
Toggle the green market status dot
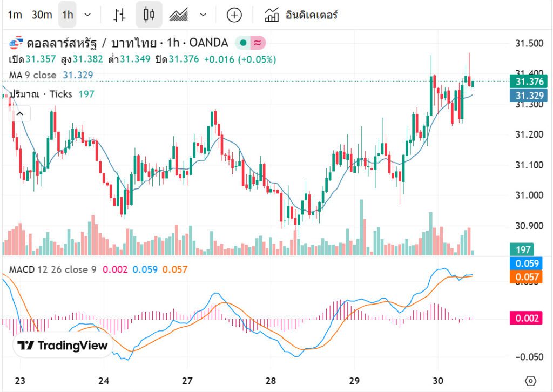pos(244,43)
